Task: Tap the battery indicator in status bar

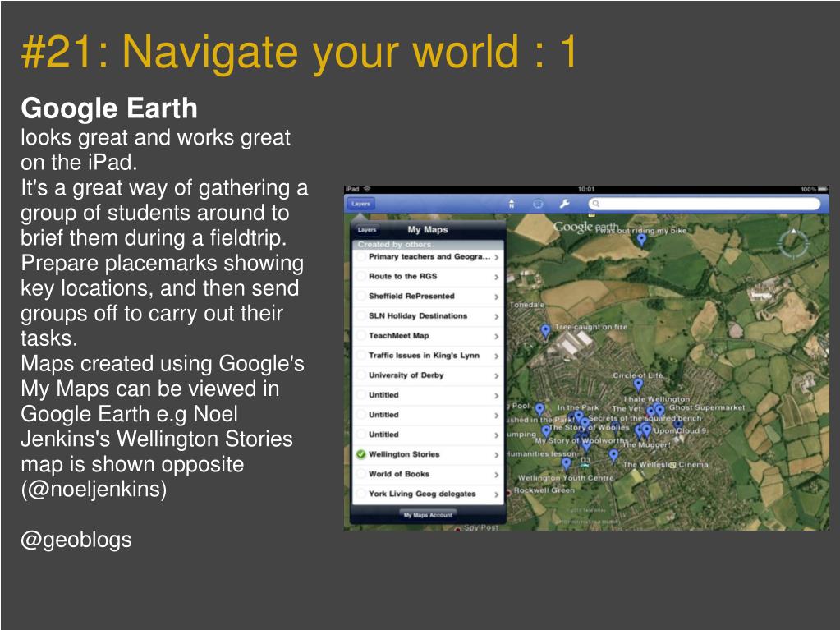Action: 823,189
